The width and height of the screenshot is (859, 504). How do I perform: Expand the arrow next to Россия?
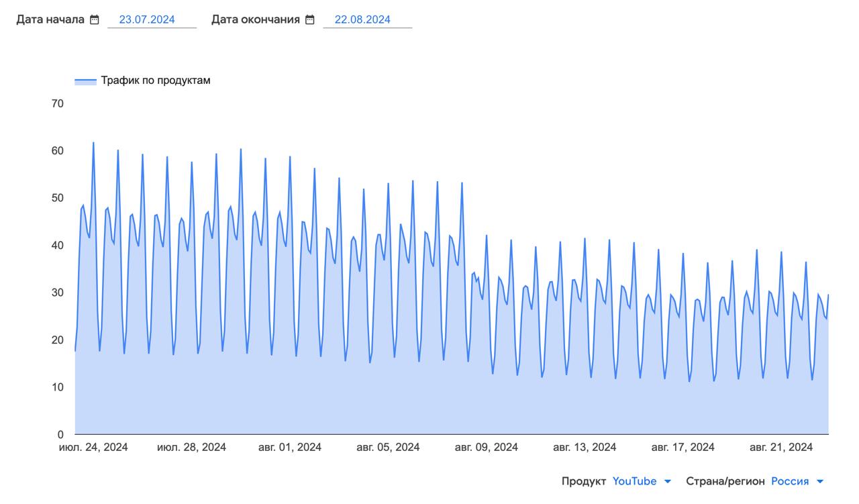819,481
